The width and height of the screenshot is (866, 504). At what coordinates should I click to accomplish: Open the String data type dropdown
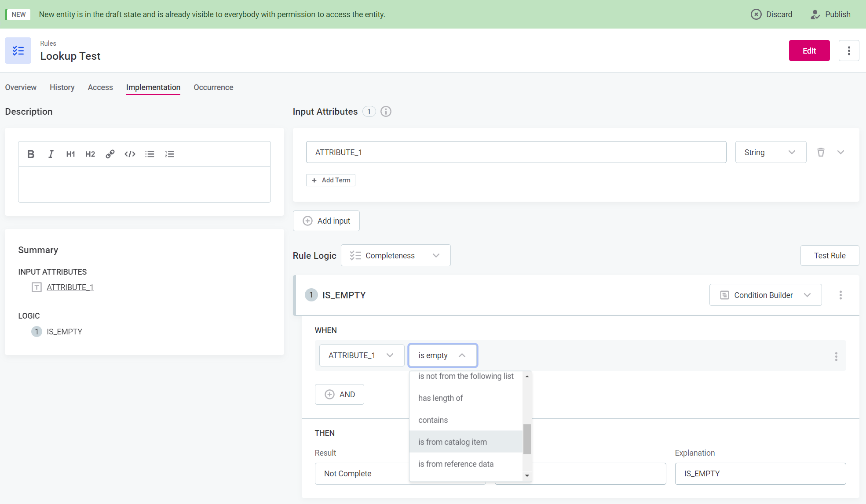point(771,152)
